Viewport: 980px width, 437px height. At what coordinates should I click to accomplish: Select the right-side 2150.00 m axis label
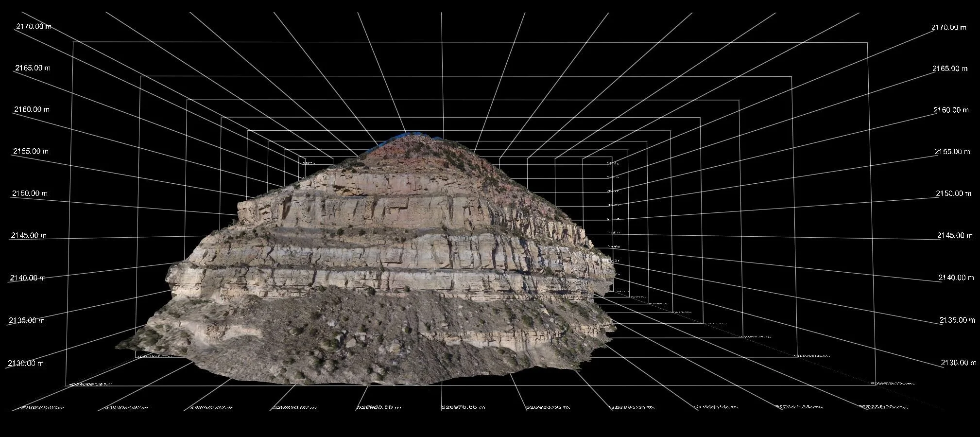pos(954,193)
